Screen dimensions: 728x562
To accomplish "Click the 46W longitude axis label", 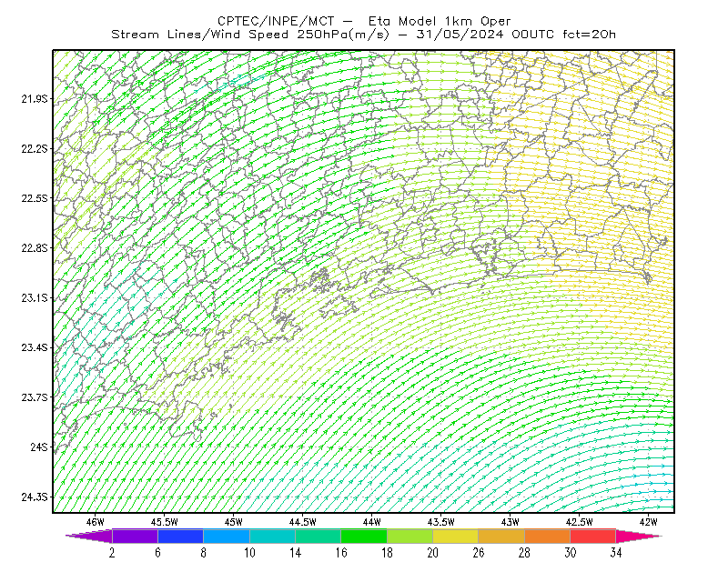I will (96, 522).
